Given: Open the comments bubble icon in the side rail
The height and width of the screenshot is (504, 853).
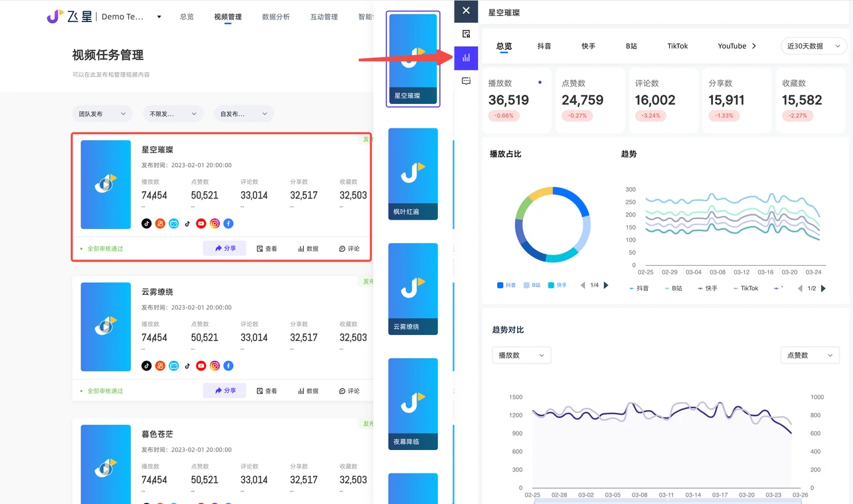Looking at the screenshot, I should (x=465, y=81).
